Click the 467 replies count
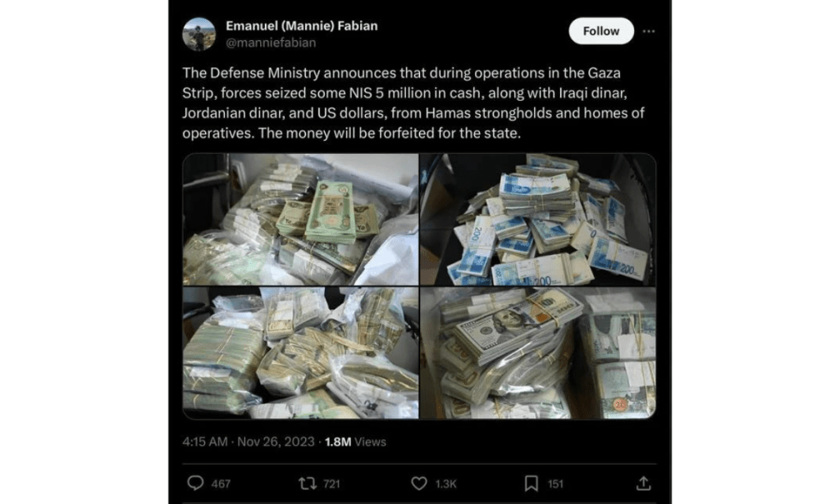The height and width of the screenshot is (504, 840). [221, 484]
